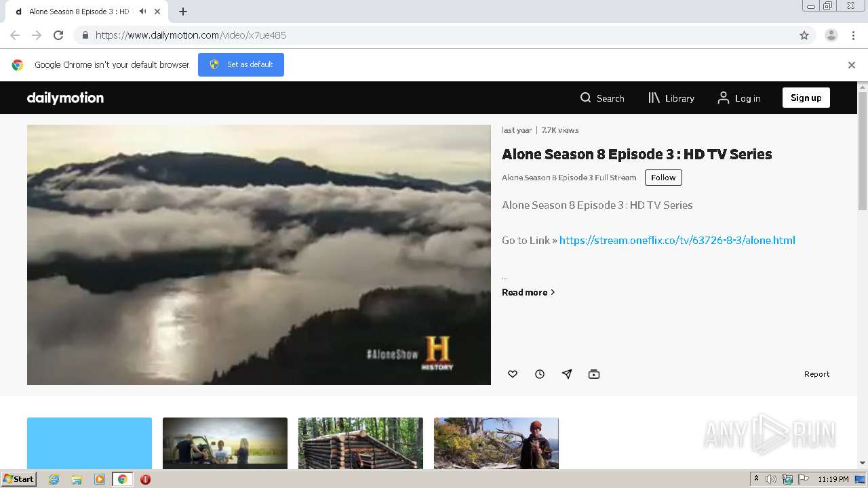Image resolution: width=868 pixels, height=488 pixels.
Task: Follow the Alone Season 8 channel
Action: click(663, 178)
